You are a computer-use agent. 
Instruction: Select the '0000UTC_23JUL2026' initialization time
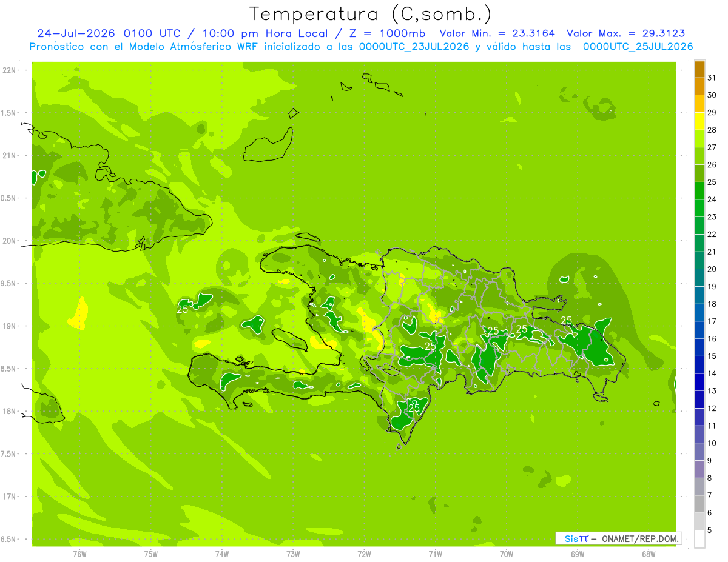click(x=413, y=47)
